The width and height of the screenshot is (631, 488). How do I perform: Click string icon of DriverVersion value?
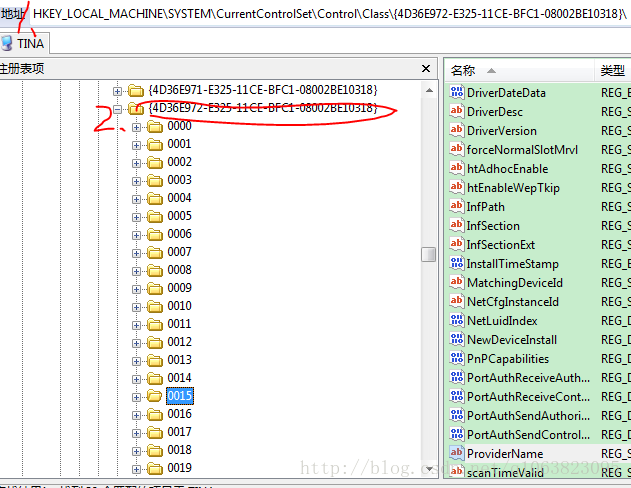pos(457,130)
